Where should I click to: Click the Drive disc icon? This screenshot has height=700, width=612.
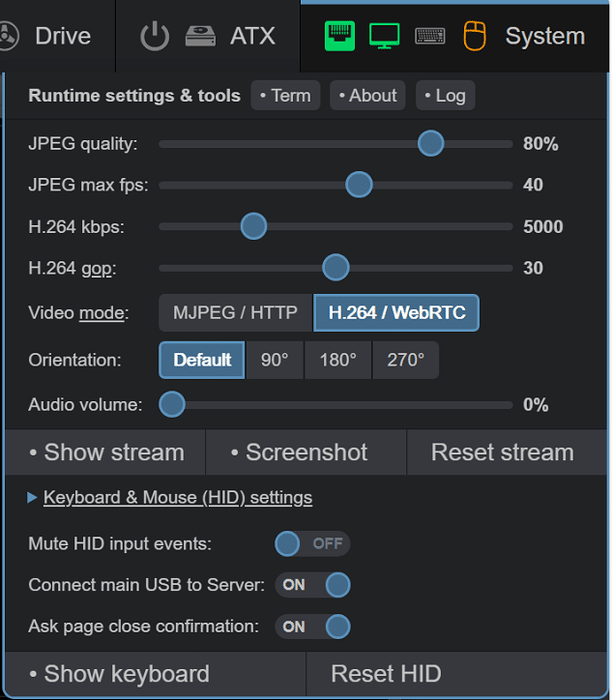pos(9,36)
